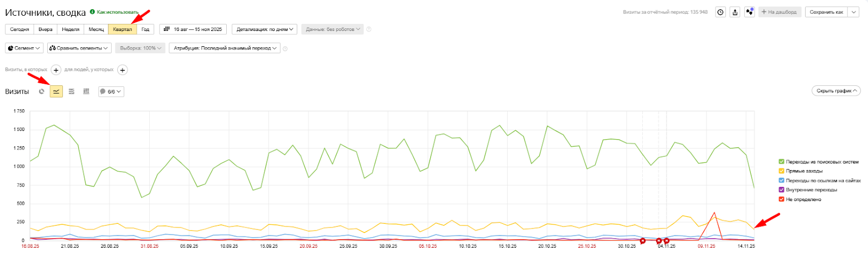Expand the 'Атрибуция' attribution dropdown
868x263 pixels.
225,48
